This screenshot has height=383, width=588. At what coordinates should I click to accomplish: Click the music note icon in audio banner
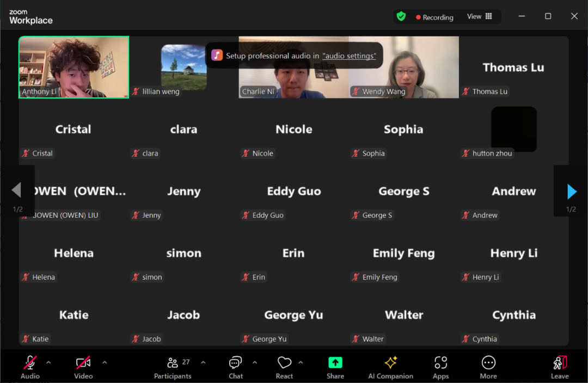tap(217, 55)
